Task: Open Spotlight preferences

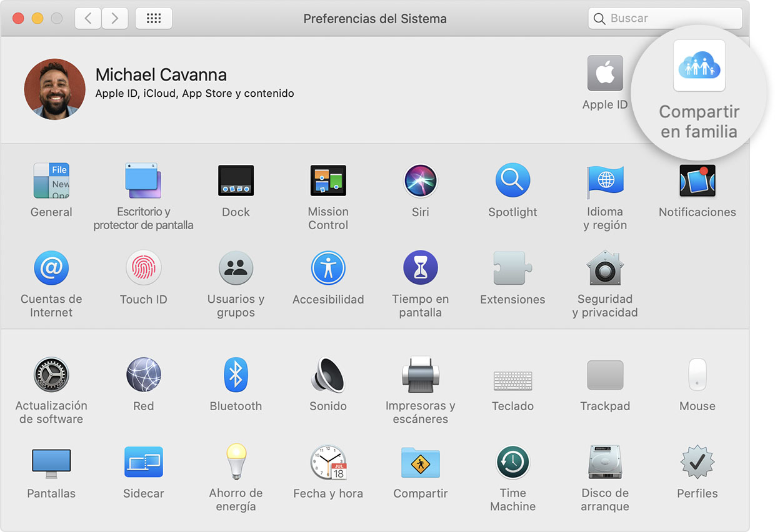Action: click(512, 180)
